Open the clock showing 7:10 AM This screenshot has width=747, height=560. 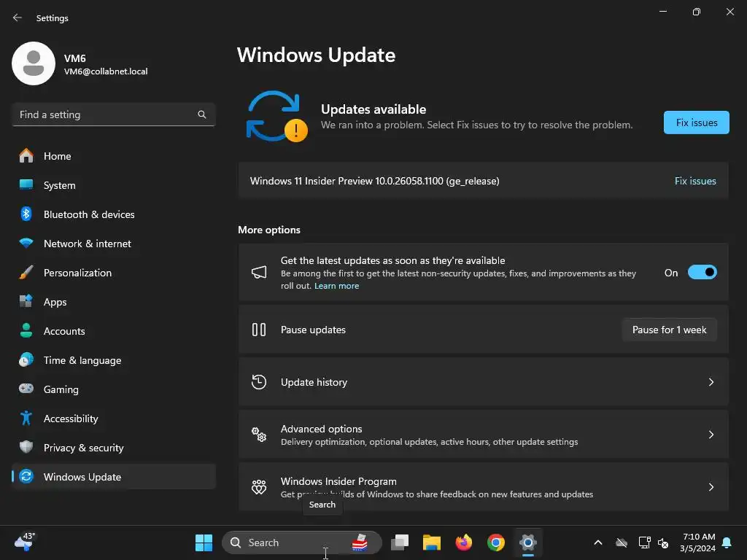coord(698,542)
